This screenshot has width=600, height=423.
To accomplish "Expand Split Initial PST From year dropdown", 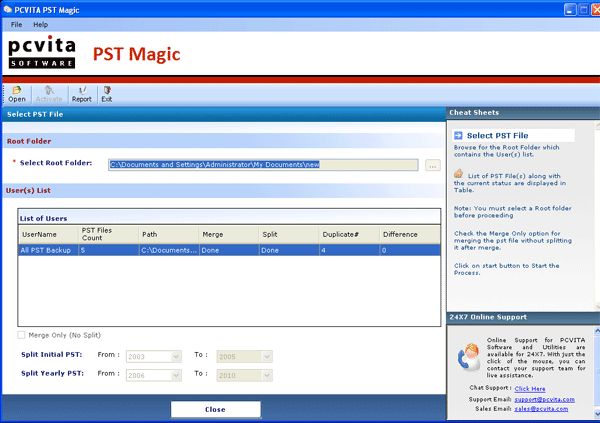I will pos(176,355).
